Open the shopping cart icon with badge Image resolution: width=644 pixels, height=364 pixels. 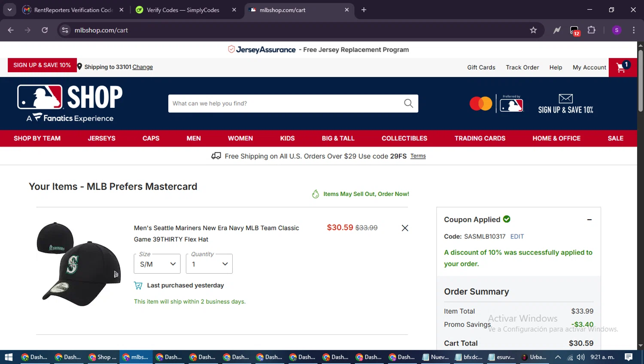coord(623,67)
